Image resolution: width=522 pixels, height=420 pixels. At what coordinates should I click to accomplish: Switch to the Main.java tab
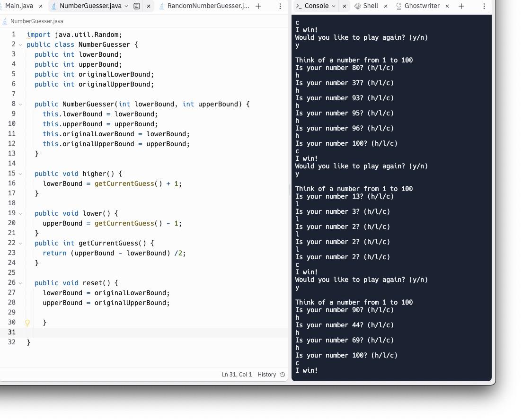pyautogui.click(x=19, y=6)
